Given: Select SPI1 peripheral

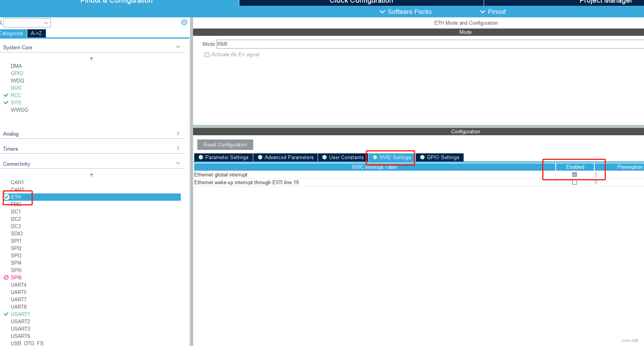Looking at the screenshot, I should [16, 241].
